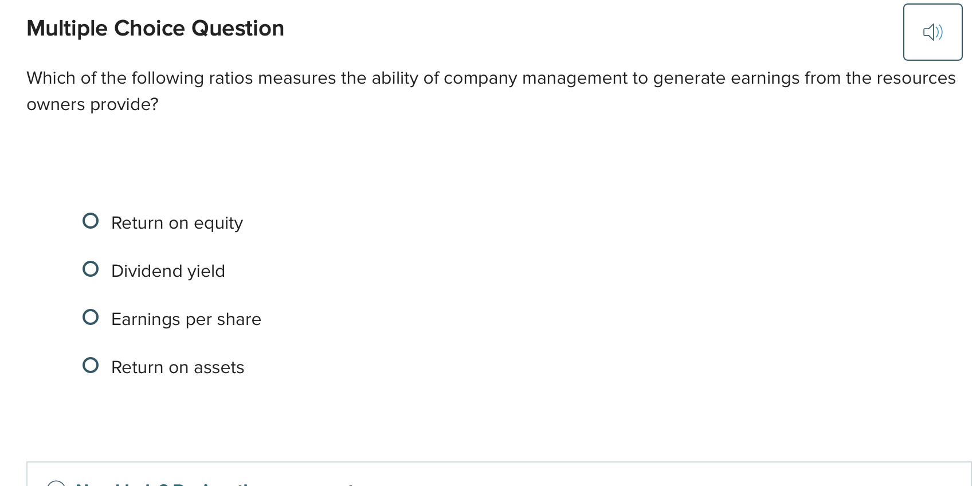
Task: Choose the Dividend yield radio button
Action: (x=91, y=269)
